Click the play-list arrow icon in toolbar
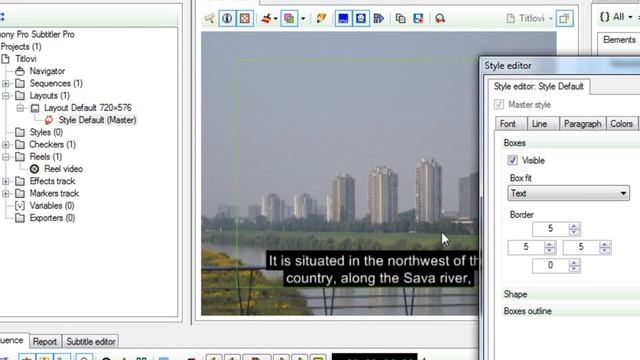 [x=379, y=18]
